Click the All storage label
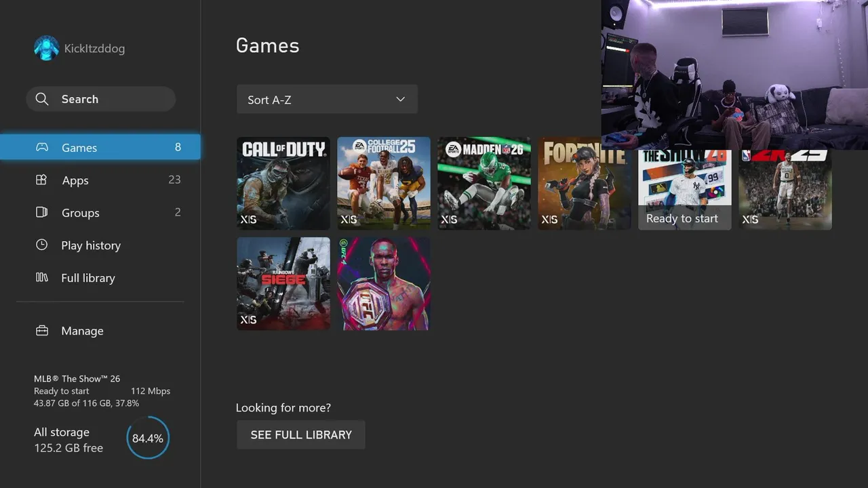The height and width of the screenshot is (488, 868). [62, 432]
